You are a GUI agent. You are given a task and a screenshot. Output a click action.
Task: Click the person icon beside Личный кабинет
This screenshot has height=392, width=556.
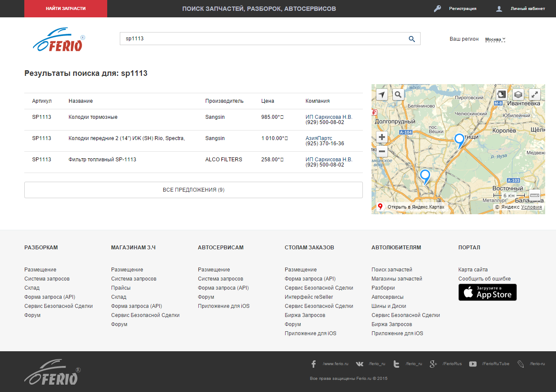[x=499, y=9]
